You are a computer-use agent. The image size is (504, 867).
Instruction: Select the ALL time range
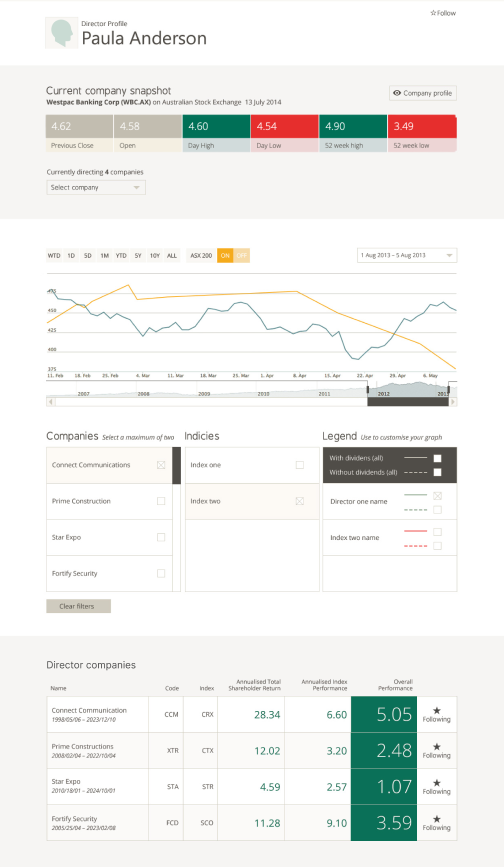[172, 255]
